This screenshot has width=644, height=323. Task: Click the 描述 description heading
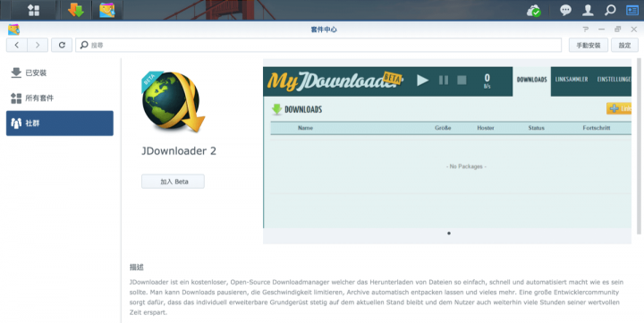(x=136, y=268)
